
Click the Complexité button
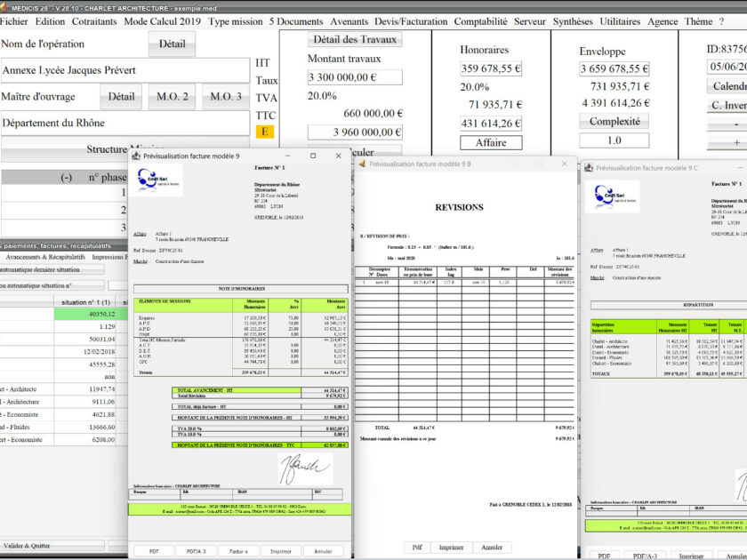tap(614, 122)
